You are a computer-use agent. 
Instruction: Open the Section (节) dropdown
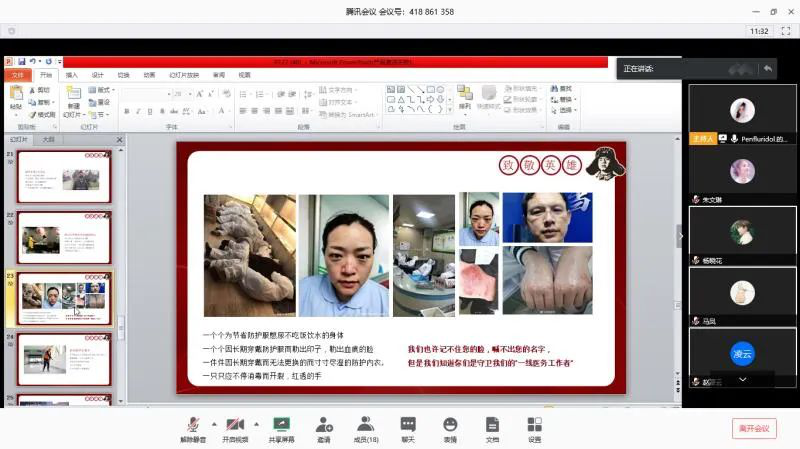click(99, 115)
